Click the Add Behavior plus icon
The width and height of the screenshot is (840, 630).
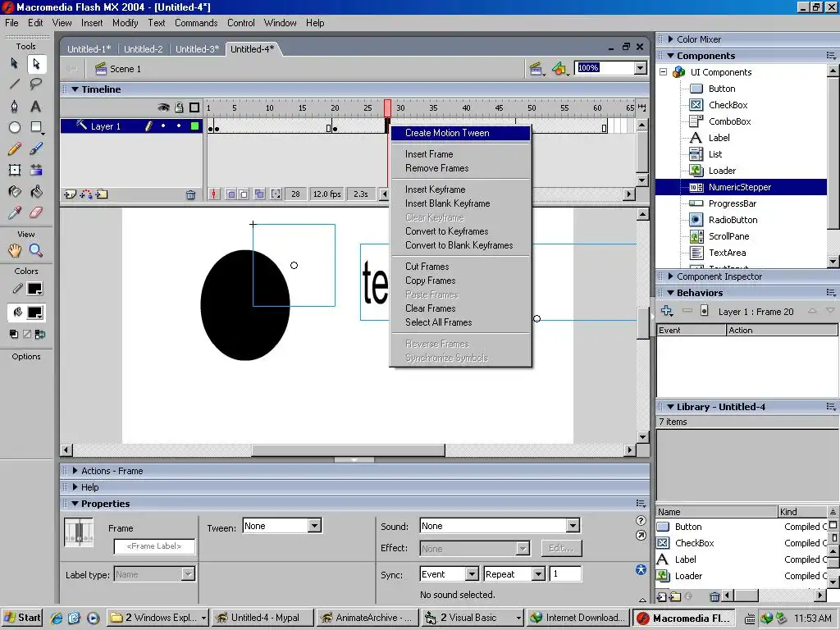666,311
